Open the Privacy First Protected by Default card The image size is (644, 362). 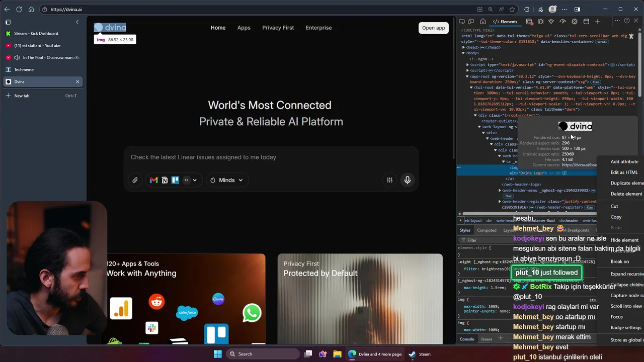(x=360, y=299)
